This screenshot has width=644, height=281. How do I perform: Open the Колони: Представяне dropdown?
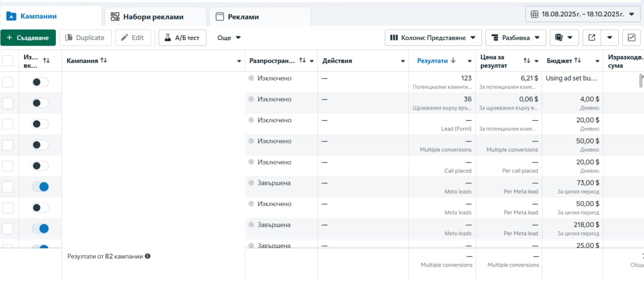coord(433,38)
